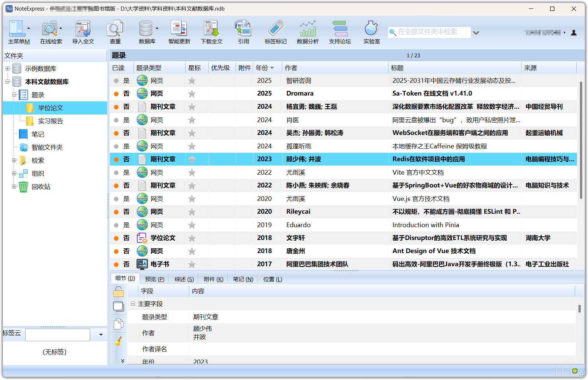Sort by the 来源 column header
Screen dimensions: 588x380
(549, 68)
